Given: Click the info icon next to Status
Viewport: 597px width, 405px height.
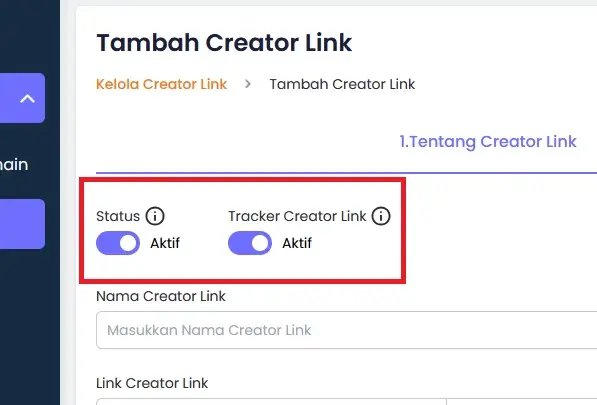Looking at the screenshot, I should point(155,216).
